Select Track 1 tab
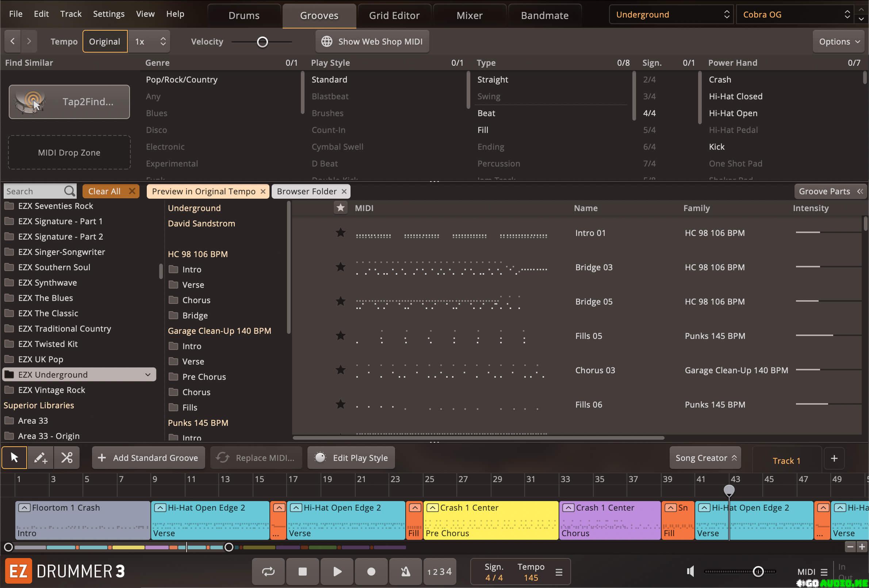 tap(786, 461)
